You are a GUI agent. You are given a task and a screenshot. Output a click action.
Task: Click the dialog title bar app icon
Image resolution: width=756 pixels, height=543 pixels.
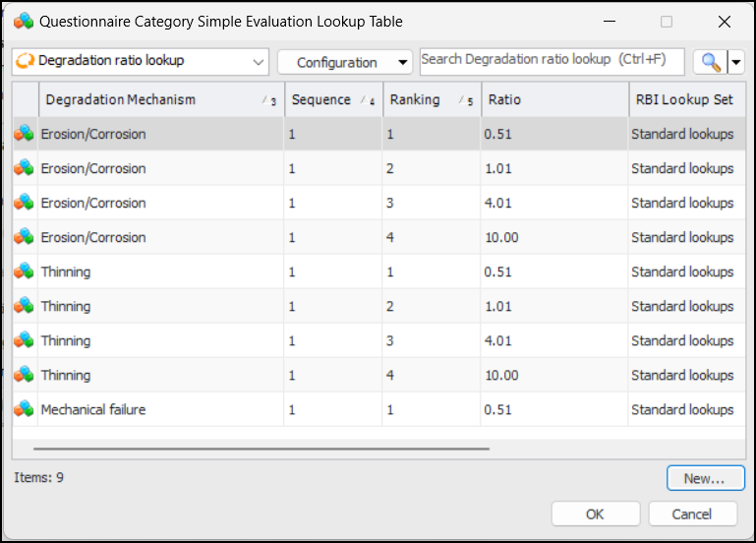(x=24, y=22)
